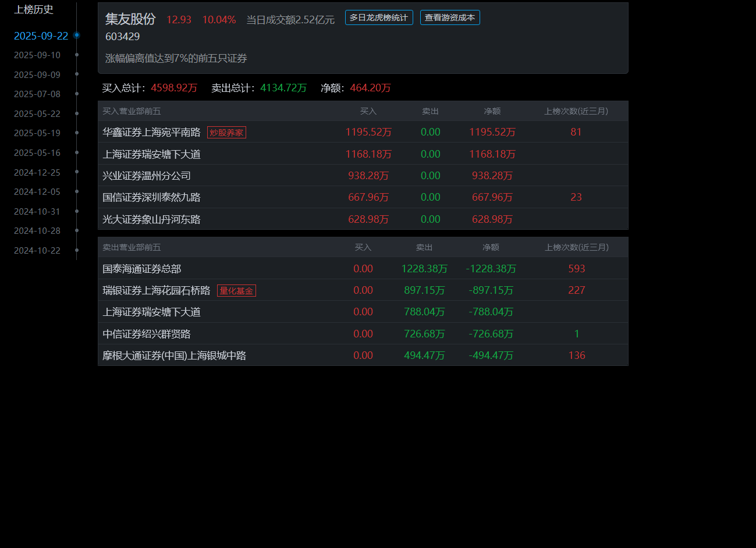Click stock code 603429
This screenshot has width=756, height=548.
coord(123,37)
